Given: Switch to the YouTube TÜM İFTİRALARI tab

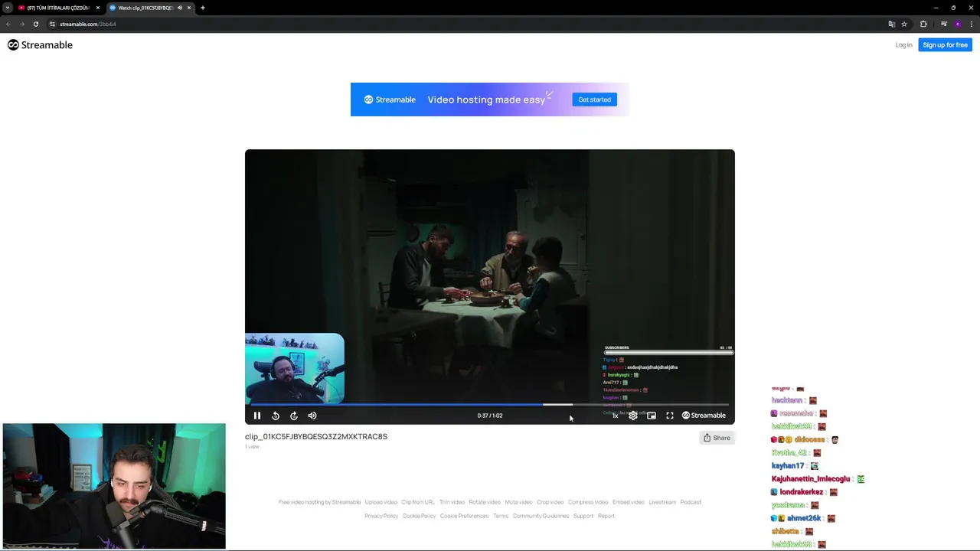Looking at the screenshot, I should point(58,8).
